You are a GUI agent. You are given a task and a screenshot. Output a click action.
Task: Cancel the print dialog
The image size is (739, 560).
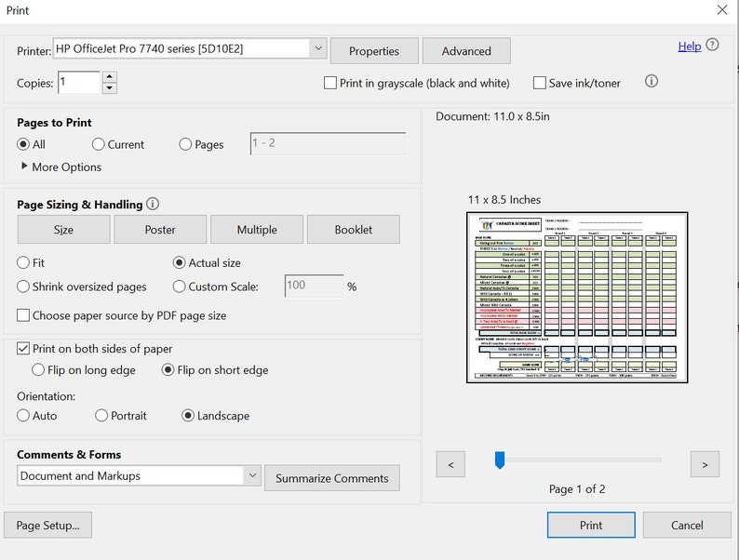[687, 525]
